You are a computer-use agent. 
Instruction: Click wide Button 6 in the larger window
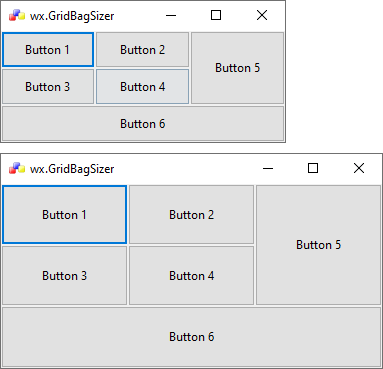191,337
